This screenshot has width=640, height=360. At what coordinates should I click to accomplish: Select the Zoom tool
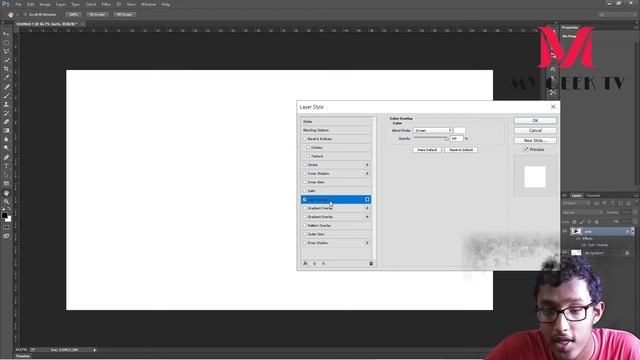pos(6,202)
